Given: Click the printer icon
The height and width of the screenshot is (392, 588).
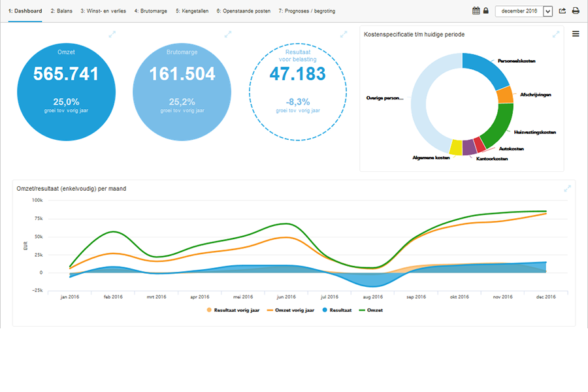Looking at the screenshot, I should click(576, 11).
